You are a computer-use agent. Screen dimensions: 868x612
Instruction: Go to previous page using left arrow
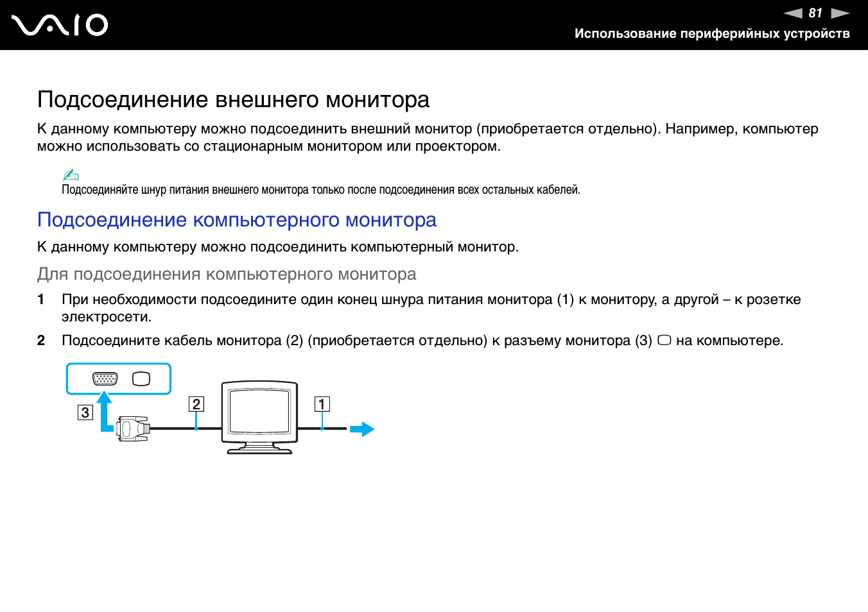click(794, 13)
